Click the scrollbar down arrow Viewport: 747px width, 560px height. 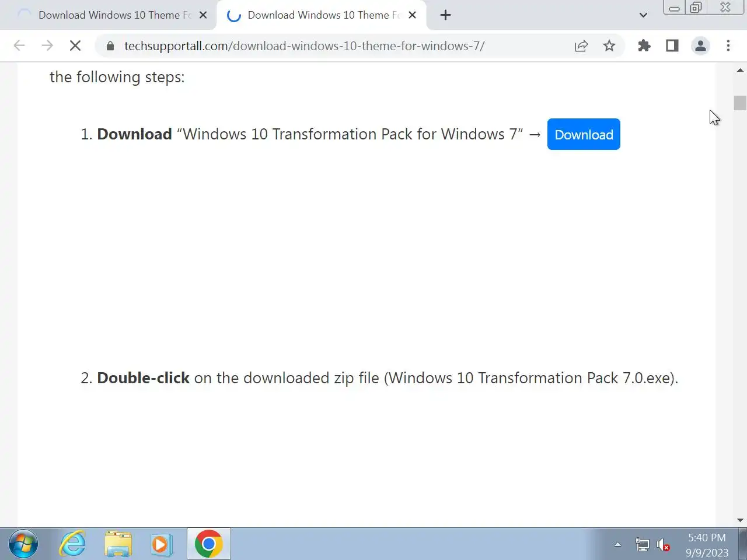tap(741, 520)
